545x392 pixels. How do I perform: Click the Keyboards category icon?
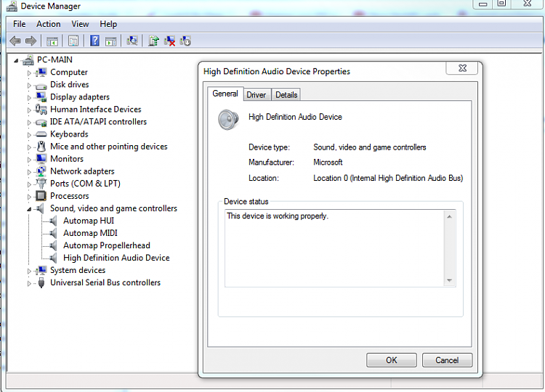pos(41,134)
